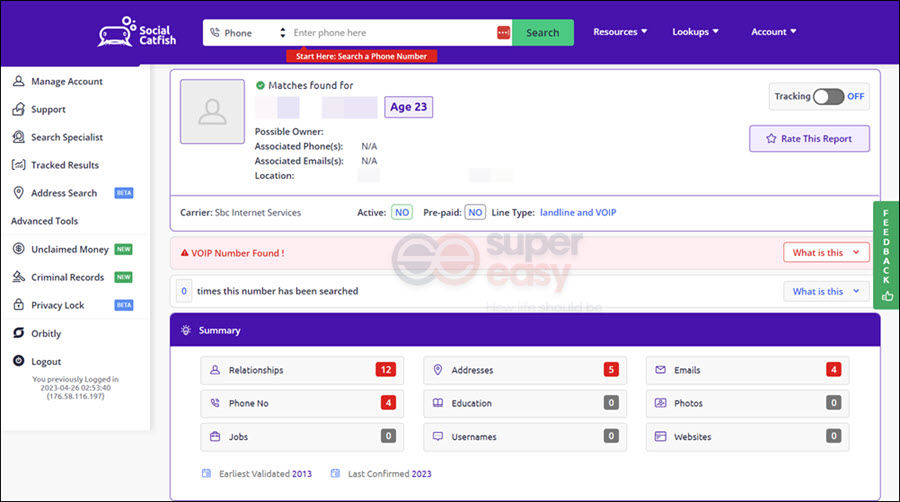The height and width of the screenshot is (502, 900).
Task: Click the Feedback thumbs-up icon
Action: tap(887, 297)
